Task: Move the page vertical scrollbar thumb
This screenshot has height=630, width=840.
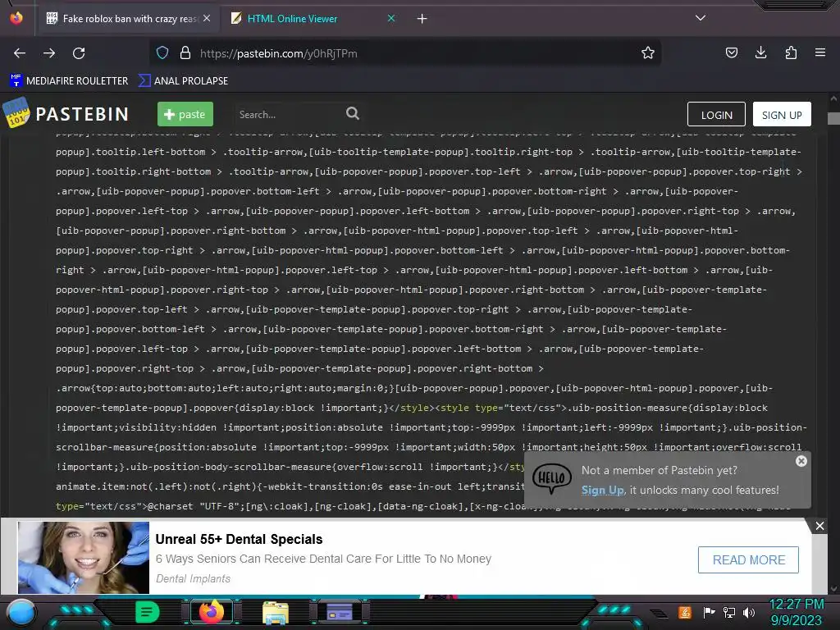Action: (x=833, y=118)
